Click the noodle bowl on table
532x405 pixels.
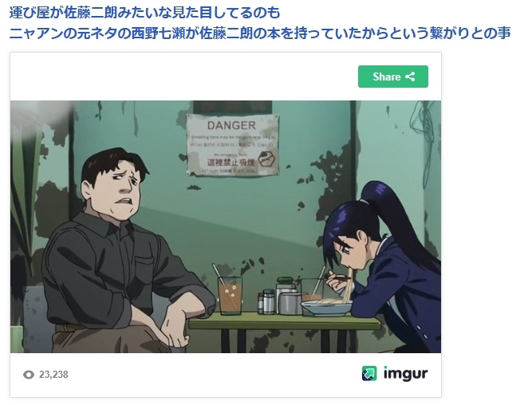coord(326,307)
